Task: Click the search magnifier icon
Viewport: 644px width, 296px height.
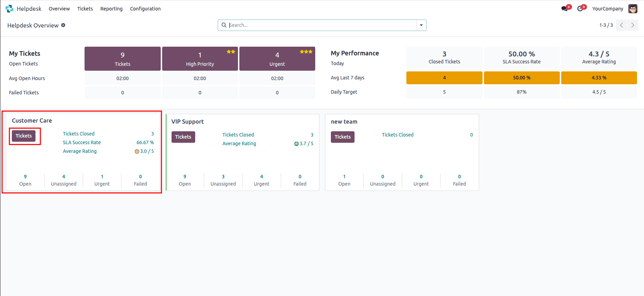Action: pos(224,25)
